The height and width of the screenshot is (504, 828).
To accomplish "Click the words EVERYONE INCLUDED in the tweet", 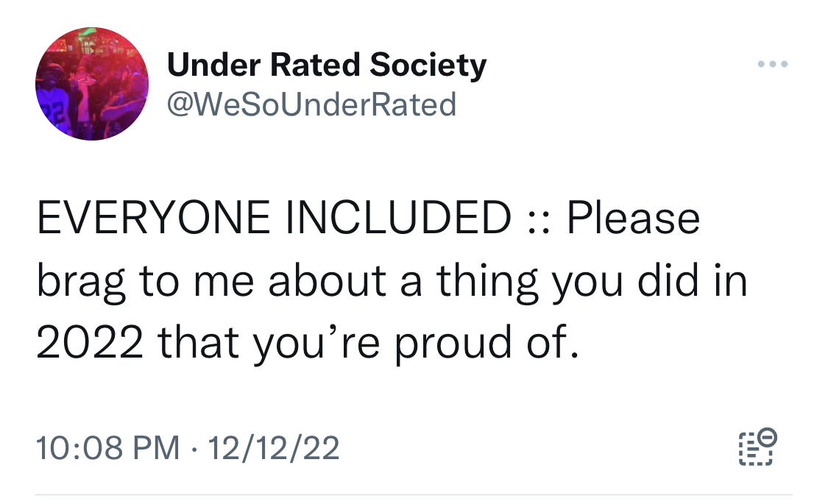I will point(274,218).
